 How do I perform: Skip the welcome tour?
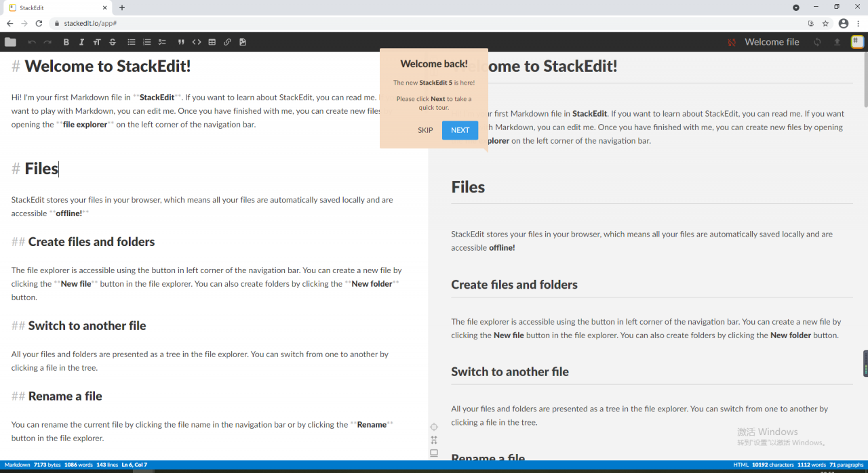point(425,130)
